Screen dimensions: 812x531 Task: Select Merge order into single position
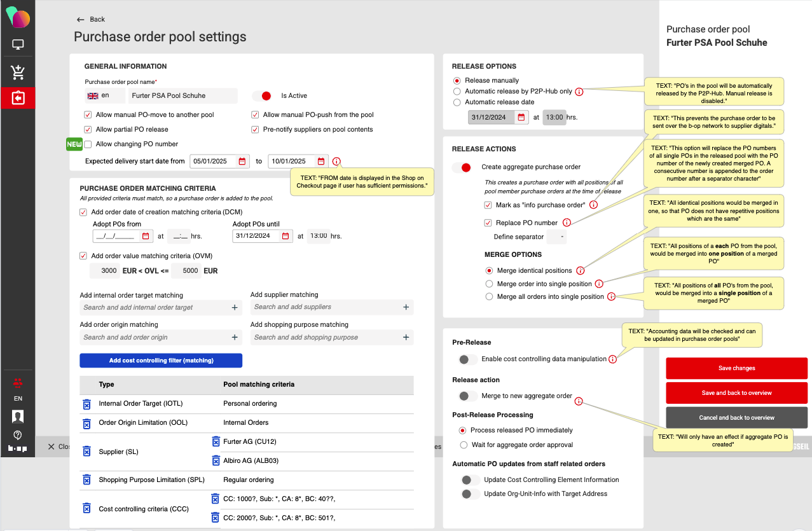pyautogui.click(x=489, y=284)
